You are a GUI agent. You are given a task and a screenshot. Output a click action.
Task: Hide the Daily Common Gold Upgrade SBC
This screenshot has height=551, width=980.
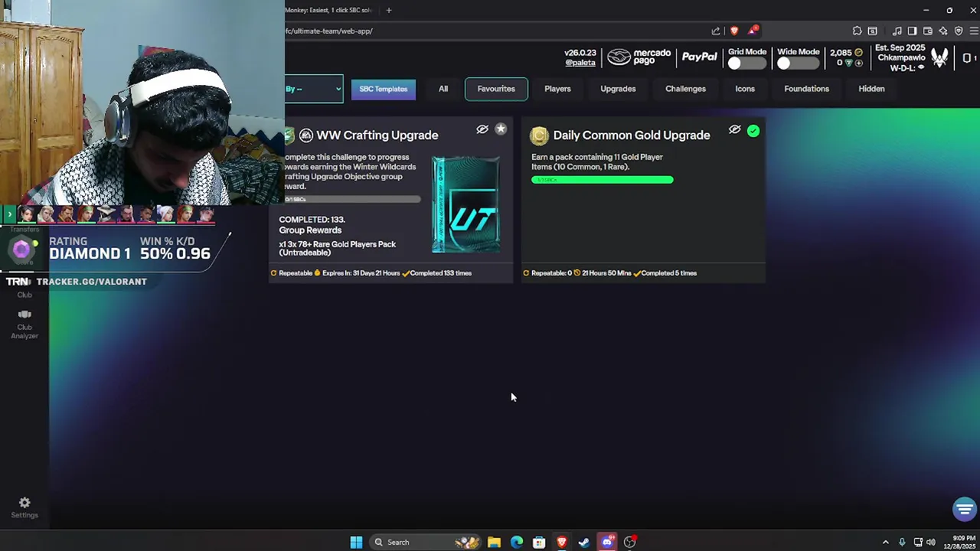734,130
